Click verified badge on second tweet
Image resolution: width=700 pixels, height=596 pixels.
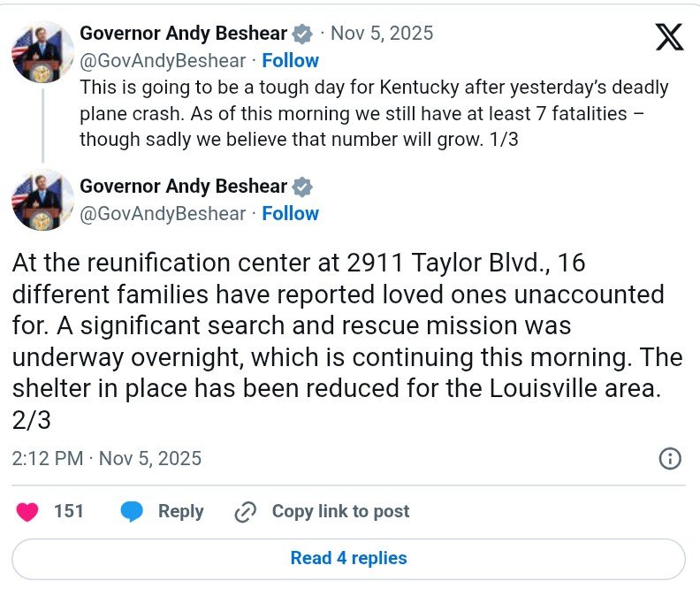(302, 187)
